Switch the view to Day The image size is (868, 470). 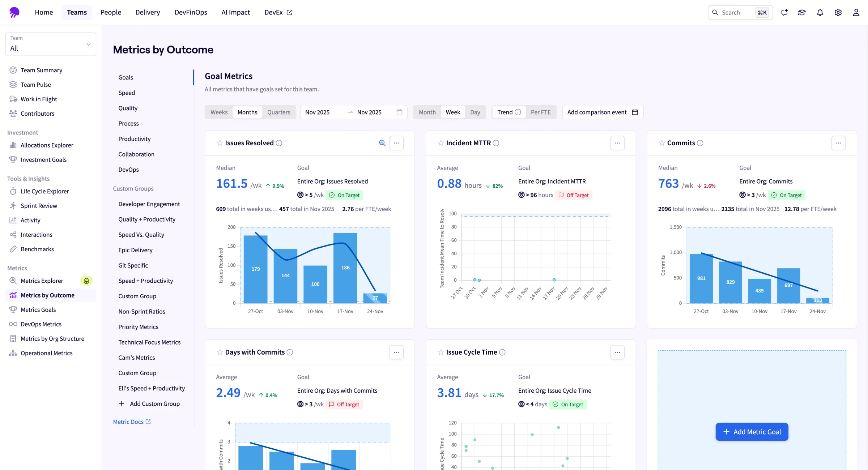475,112
